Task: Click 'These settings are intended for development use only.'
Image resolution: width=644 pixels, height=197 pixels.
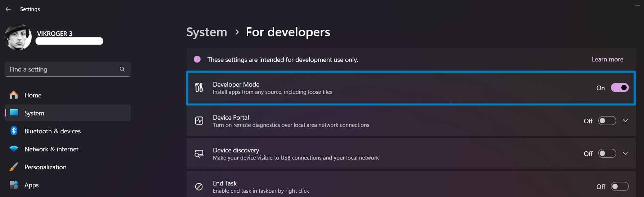Action: coord(283,60)
